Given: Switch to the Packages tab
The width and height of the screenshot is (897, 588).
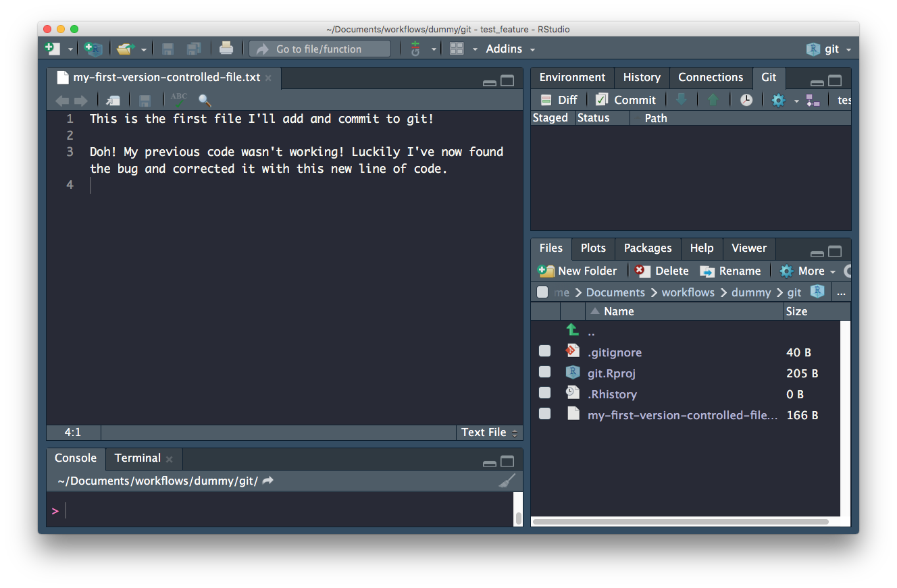Looking at the screenshot, I should (x=648, y=248).
